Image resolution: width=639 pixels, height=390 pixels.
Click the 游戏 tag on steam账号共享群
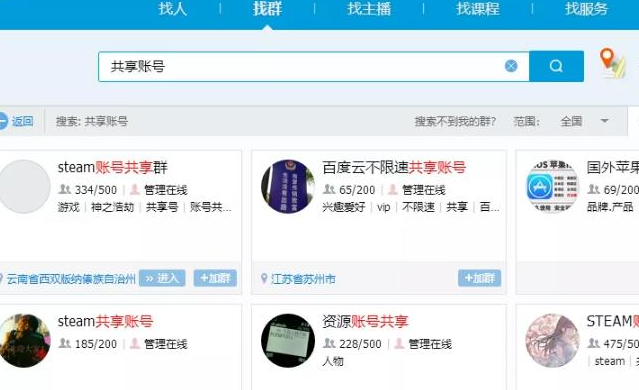point(68,207)
